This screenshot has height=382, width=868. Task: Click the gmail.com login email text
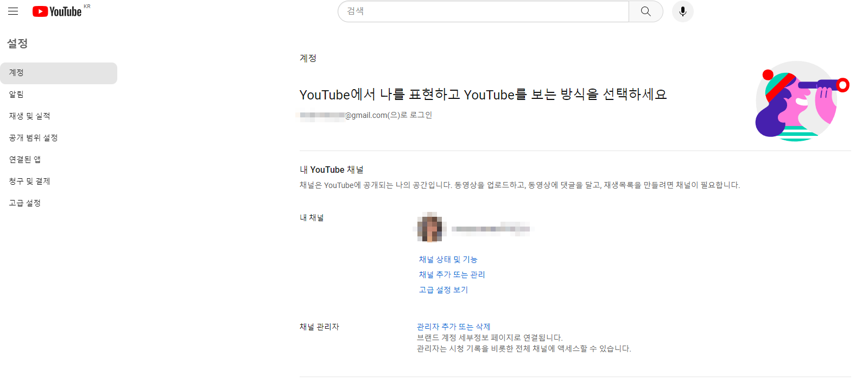(366, 115)
